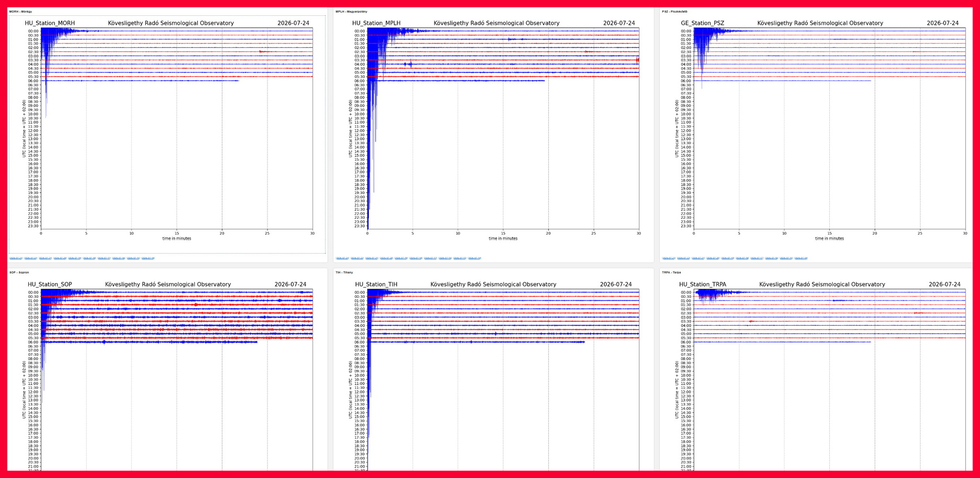The image size is (980, 478).
Task: Click the 'HU_Station_TIH' plot title text
Action: point(376,285)
